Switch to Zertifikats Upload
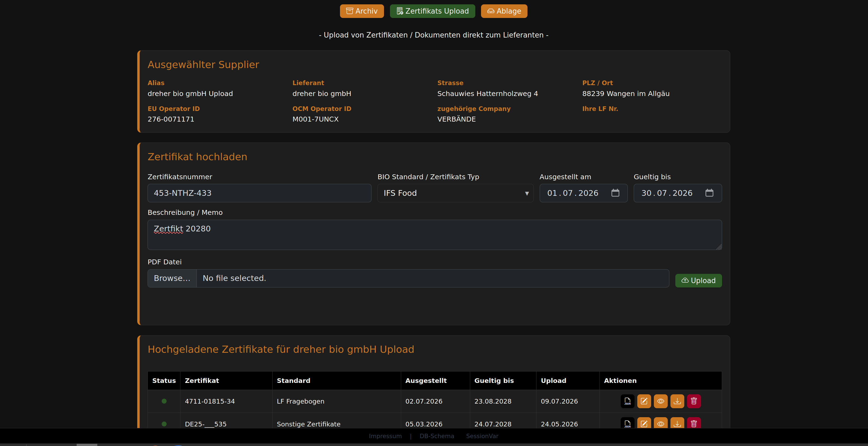The height and width of the screenshot is (446, 868). 432,11
